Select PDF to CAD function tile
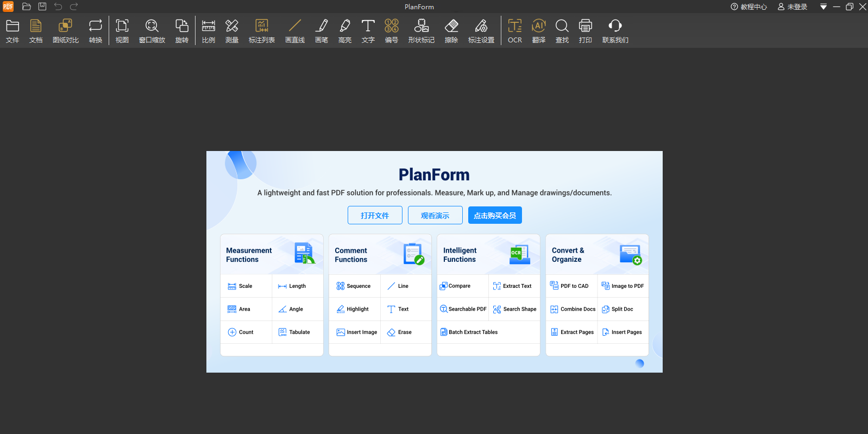868x434 pixels. [570, 286]
